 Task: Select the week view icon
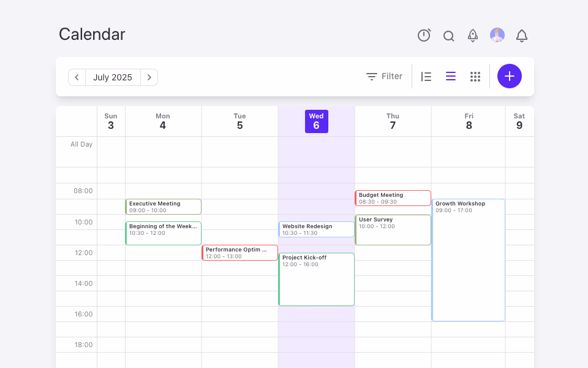click(x=451, y=76)
